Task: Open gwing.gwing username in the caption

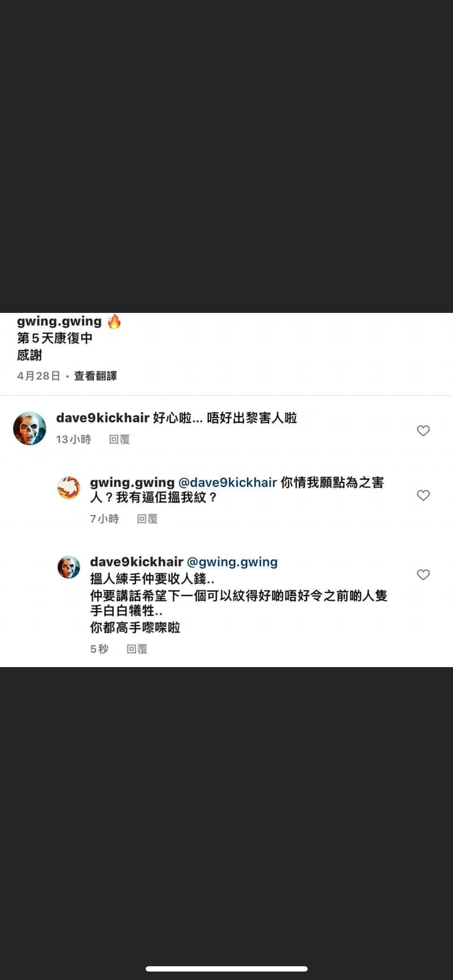Action: (59, 321)
